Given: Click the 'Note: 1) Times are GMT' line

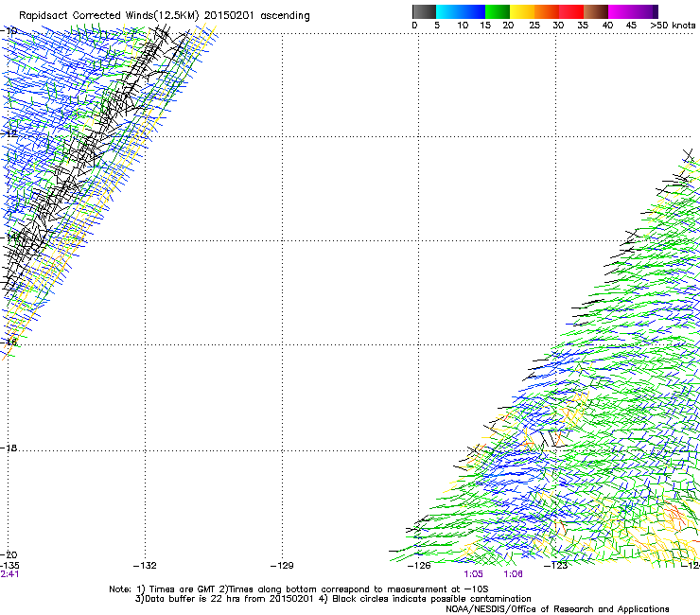Looking at the screenshot, I should tap(298, 589).
